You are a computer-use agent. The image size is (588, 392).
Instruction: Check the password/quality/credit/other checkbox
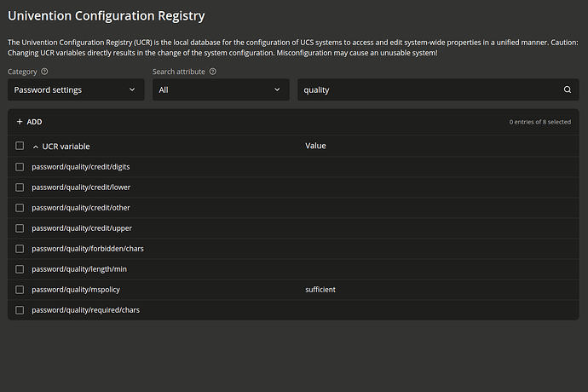[x=20, y=208]
